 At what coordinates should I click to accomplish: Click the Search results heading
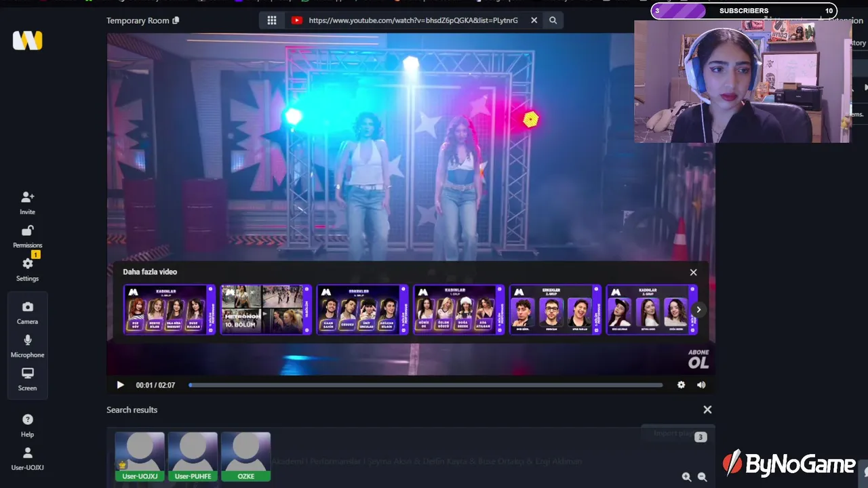coord(132,410)
